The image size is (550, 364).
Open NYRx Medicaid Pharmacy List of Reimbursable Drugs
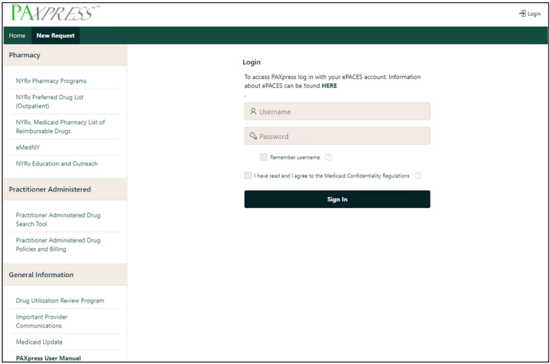tap(60, 127)
